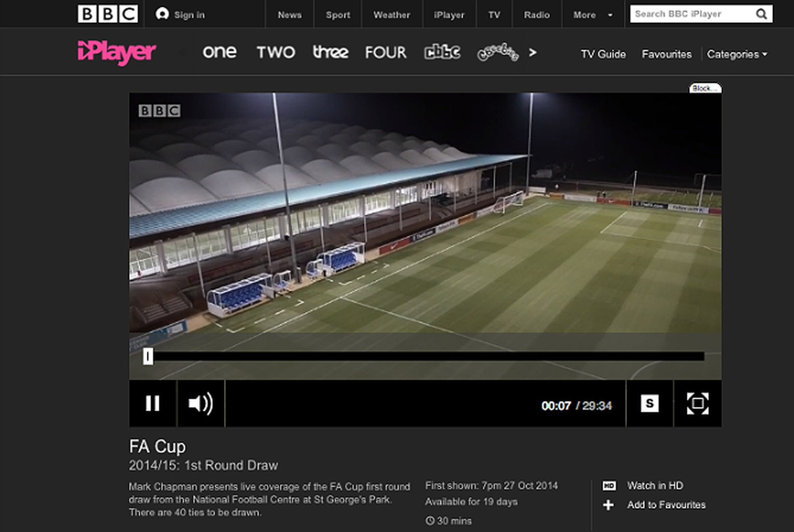This screenshot has width=794, height=532.
Task: Click the 2014/15: 1st Round Draw subtitle
Action: pos(203,465)
